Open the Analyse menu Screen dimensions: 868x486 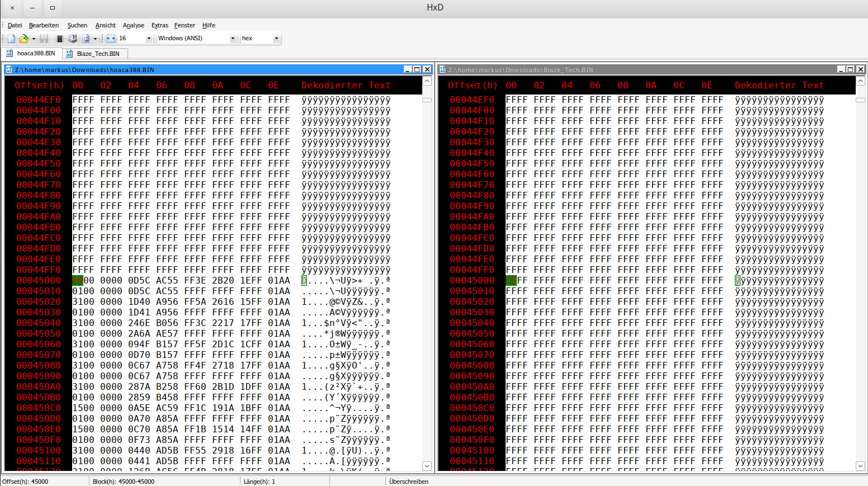(133, 25)
